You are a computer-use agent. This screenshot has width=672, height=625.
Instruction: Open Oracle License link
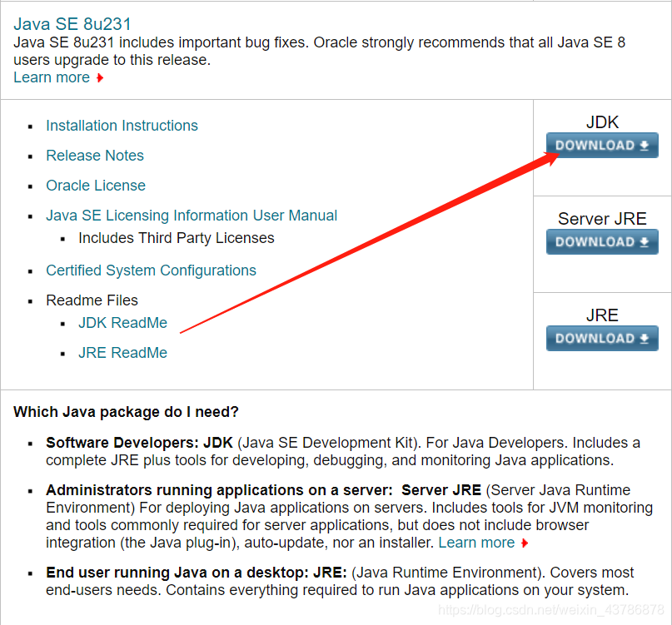tap(96, 186)
